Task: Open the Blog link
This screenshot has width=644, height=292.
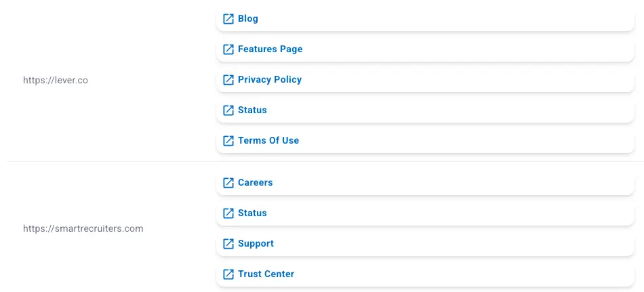Action: point(248,19)
